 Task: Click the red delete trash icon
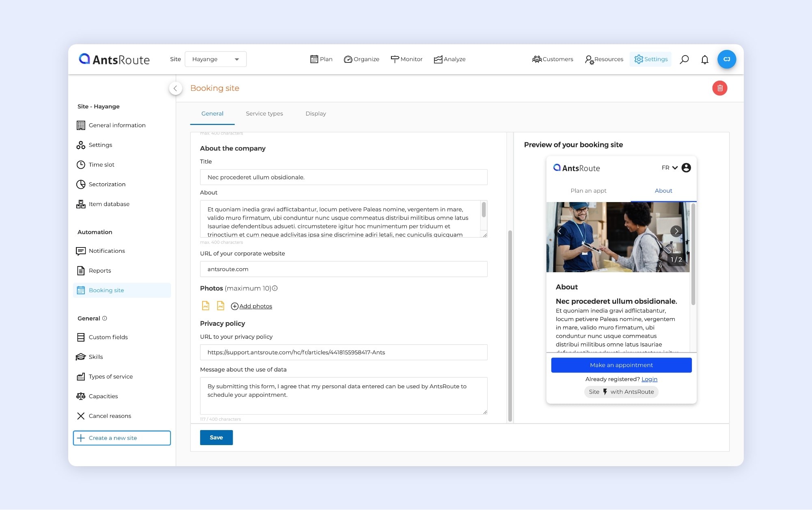(719, 88)
